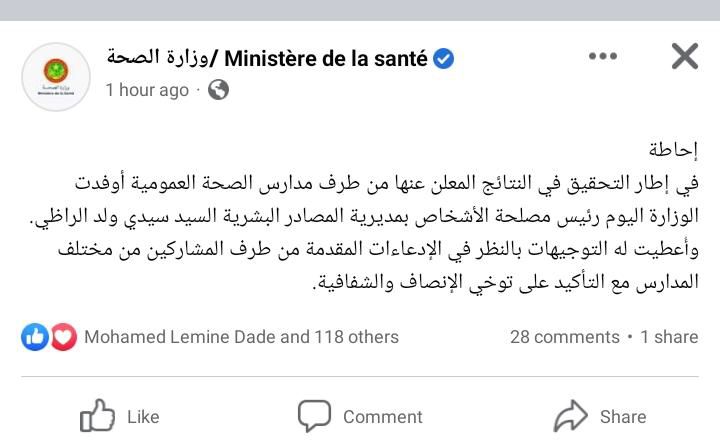Click the arrow share icon
This screenshot has width=720, height=447.
tap(571, 416)
